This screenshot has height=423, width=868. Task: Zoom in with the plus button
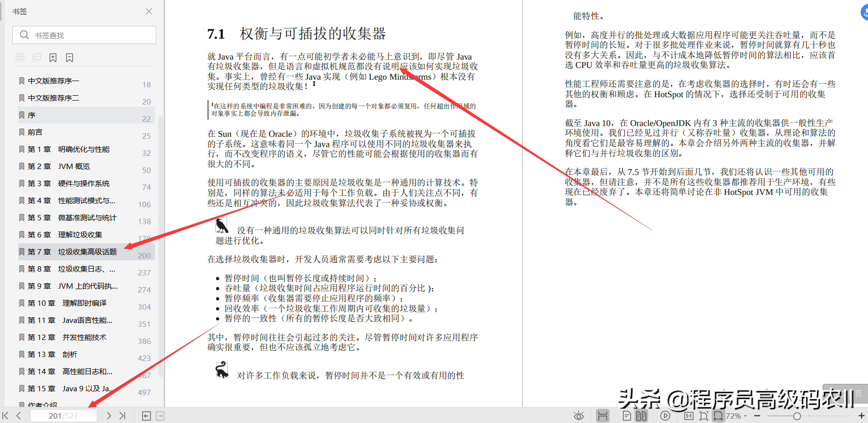[x=862, y=416]
